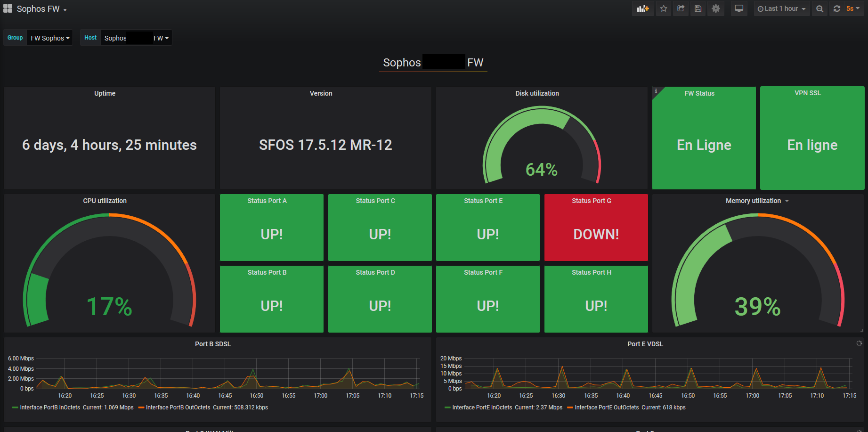Open the Host variable dropdown
This screenshot has width=868, height=432.
(136, 38)
